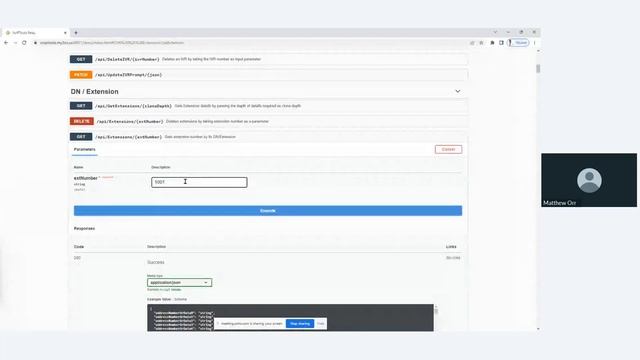Reload the page with the refresh icon

(x=24, y=43)
